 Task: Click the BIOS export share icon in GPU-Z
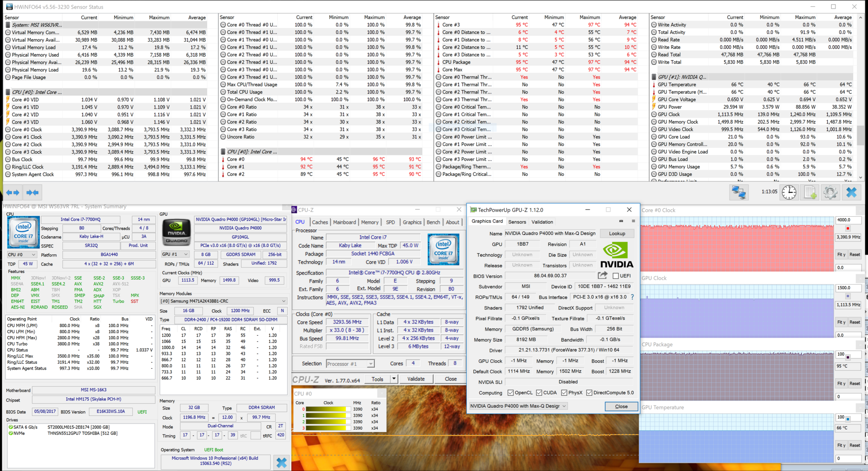(x=602, y=275)
